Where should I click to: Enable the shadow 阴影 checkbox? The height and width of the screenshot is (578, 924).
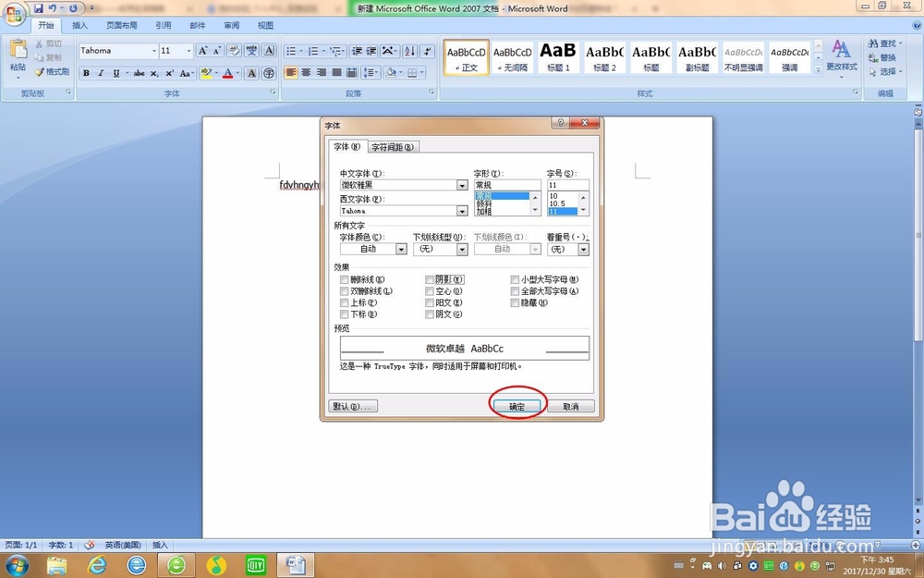(x=430, y=279)
